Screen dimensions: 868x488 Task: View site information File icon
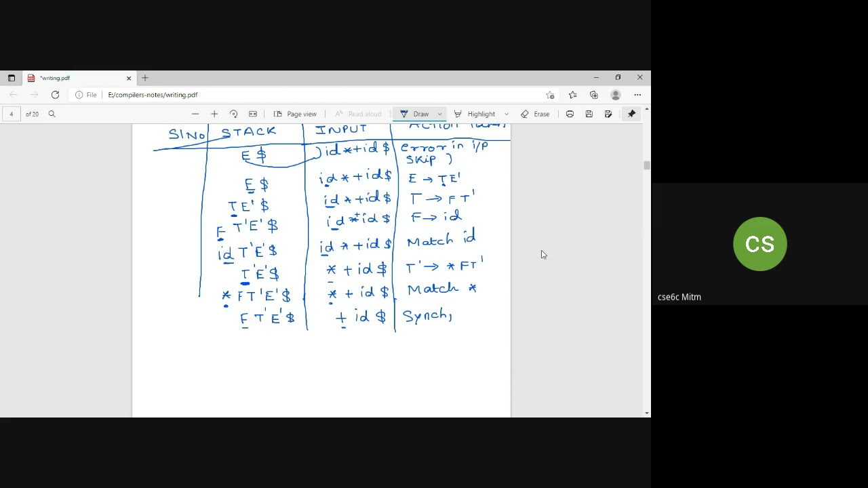pyautogui.click(x=85, y=95)
